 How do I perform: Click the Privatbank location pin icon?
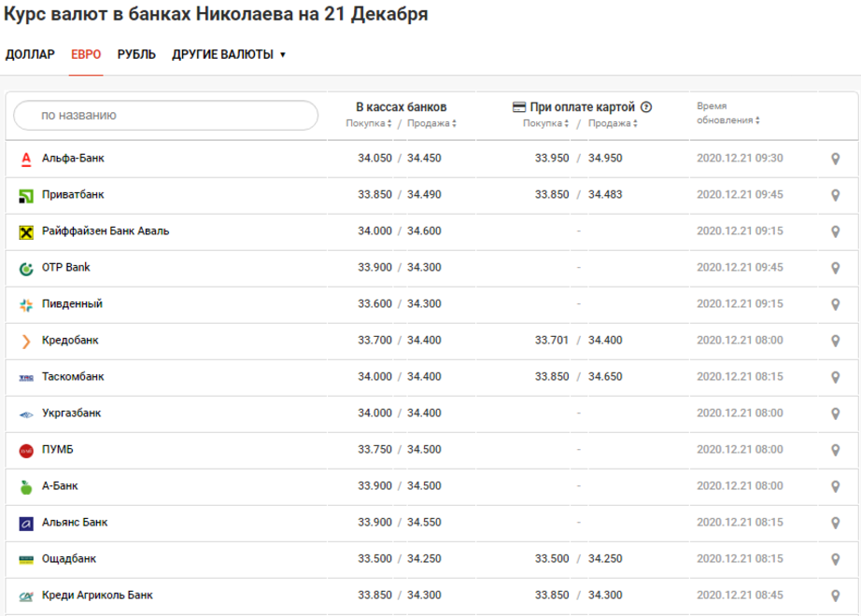click(x=836, y=195)
